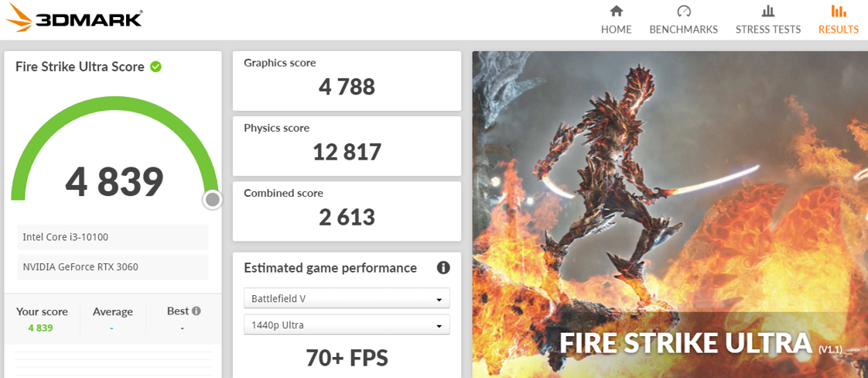Viewport: 868px width, 378px height.
Task: Click the large 4 839 overall score
Action: coord(114,182)
